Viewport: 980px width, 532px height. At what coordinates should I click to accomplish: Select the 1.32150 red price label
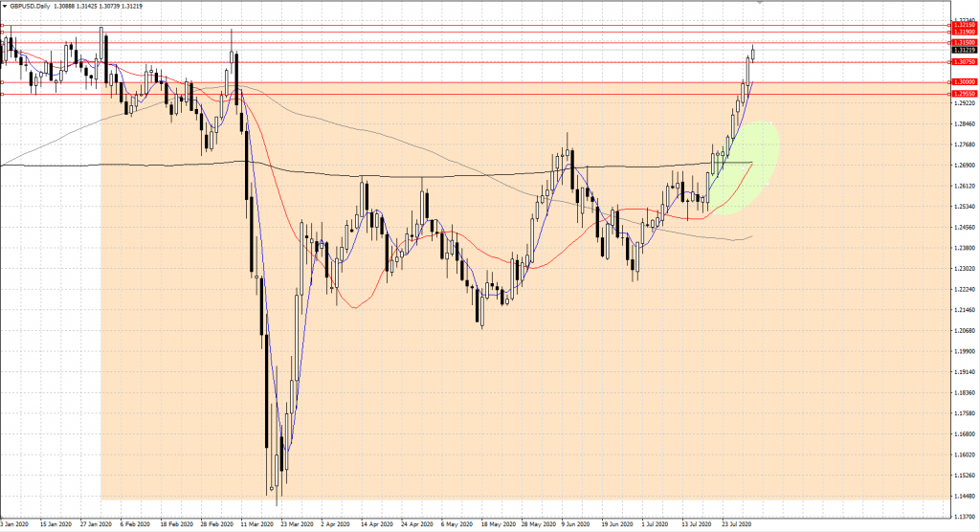click(x=962, y=25)
